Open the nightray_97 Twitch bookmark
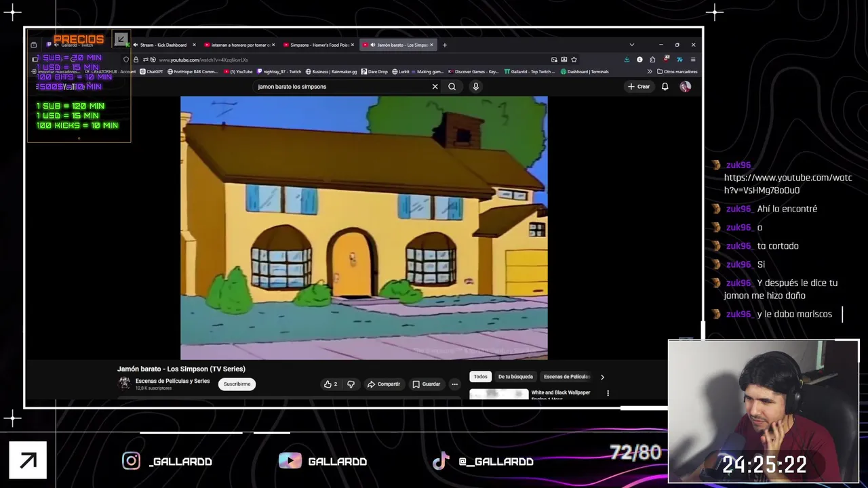The image size is (868, 488). [x=279, y=72]
